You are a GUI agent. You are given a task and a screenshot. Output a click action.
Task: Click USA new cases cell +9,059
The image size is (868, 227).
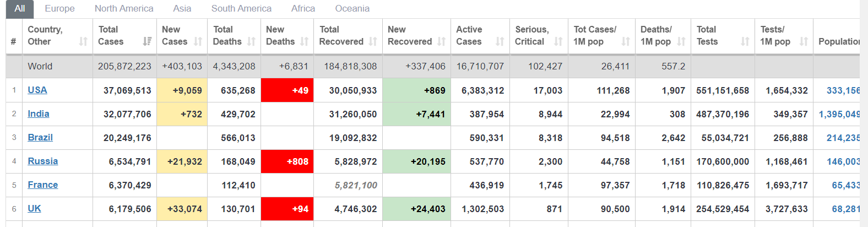pyautogui.click(x=182, y=90)
